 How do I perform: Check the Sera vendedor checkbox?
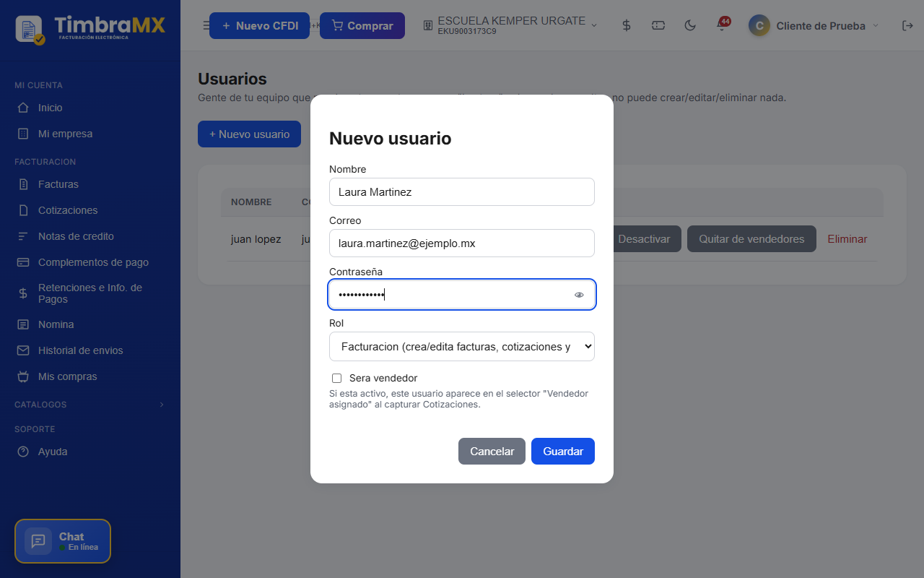pyautogui.click(x=336, y=378)
